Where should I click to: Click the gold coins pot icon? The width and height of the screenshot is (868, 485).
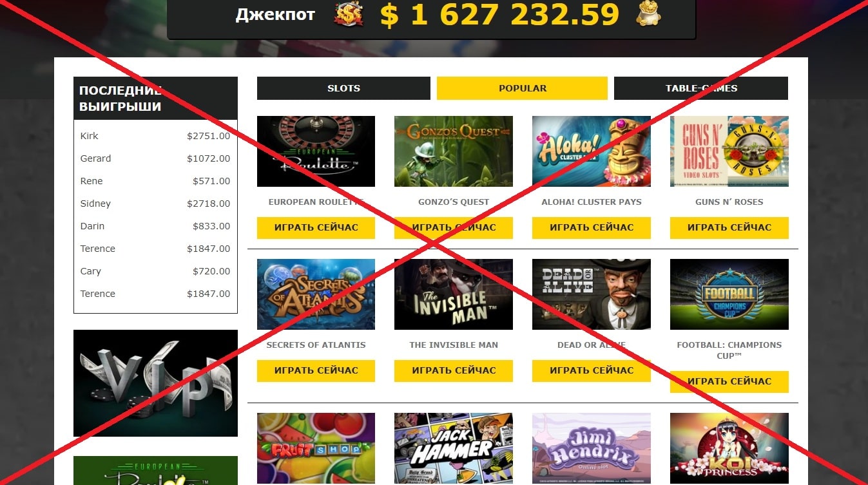coord(649,14)
